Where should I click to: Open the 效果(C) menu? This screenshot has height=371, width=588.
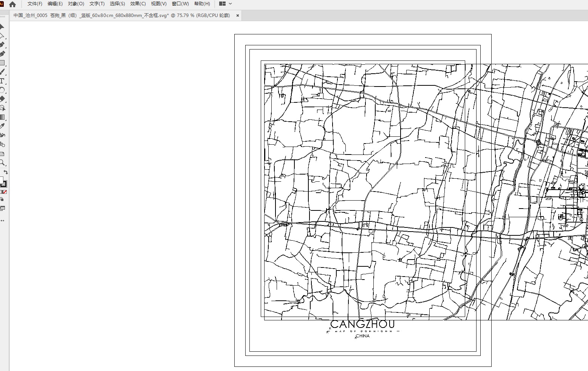pyautogui.click(x=138, y=4)
